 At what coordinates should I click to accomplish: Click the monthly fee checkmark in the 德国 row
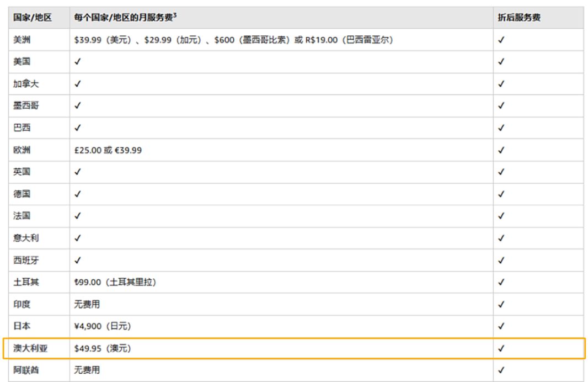pos(77,194)
